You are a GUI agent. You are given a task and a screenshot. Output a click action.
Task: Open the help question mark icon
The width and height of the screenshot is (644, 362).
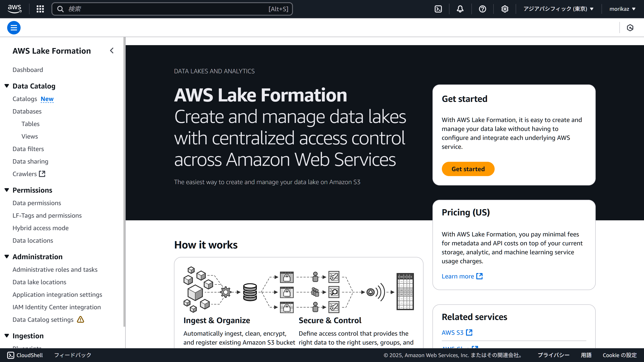tap(482, 9)
